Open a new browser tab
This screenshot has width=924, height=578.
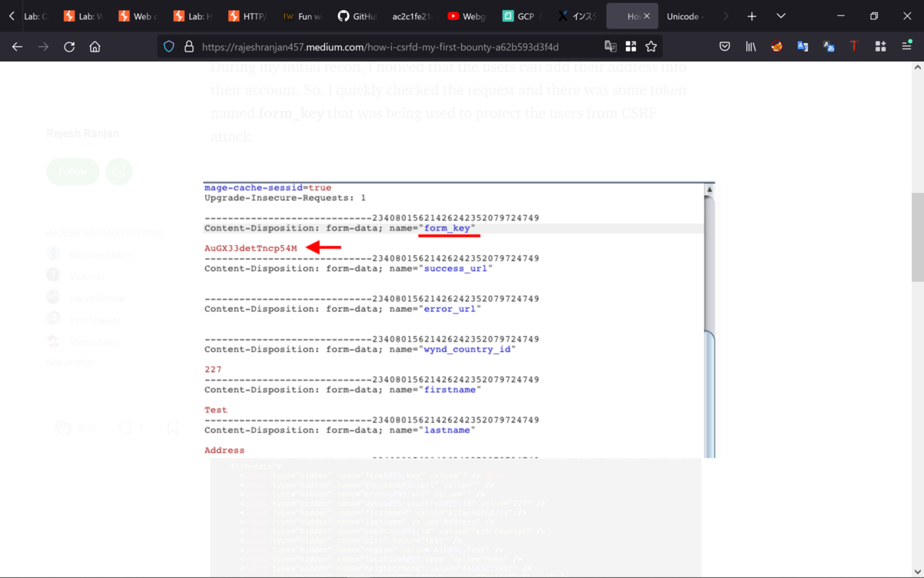coord(752,16)
